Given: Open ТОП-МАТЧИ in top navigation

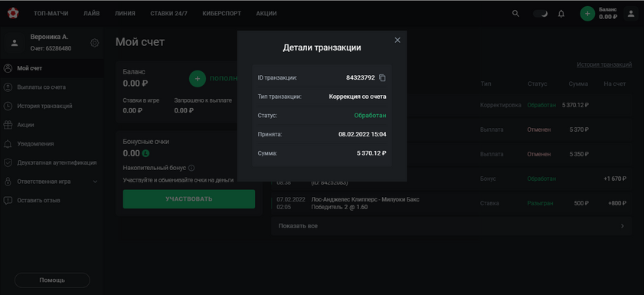Looking at the screenshot, I should pyautogui.click(x=51, y=14).
